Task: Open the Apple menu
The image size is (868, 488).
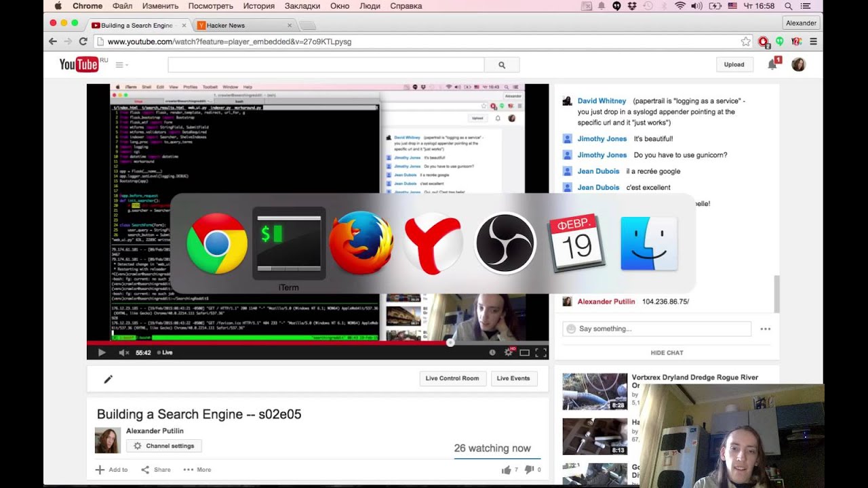Action: 58,6
